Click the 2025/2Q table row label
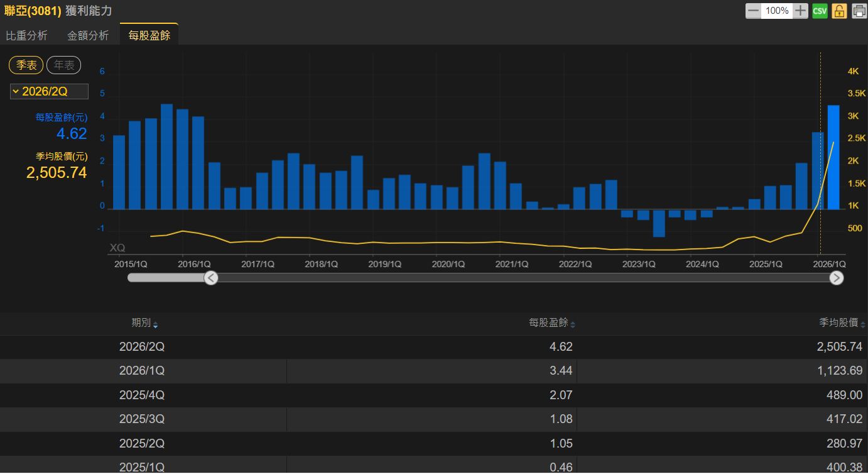Viewport: 868px width, 474px height. (142, 443)
